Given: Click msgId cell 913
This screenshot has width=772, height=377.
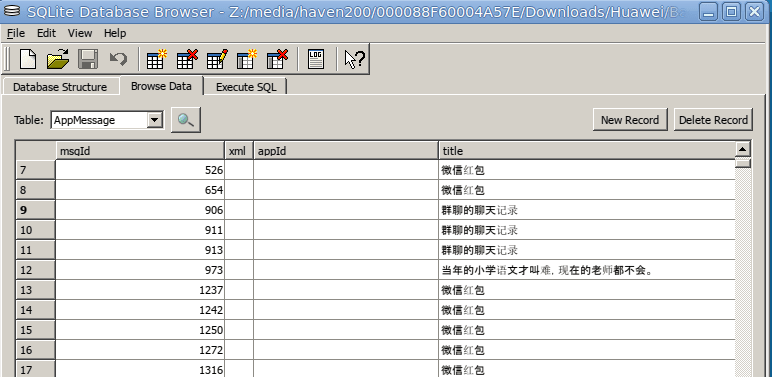Looking at the screenshot, I should [140, 250].
